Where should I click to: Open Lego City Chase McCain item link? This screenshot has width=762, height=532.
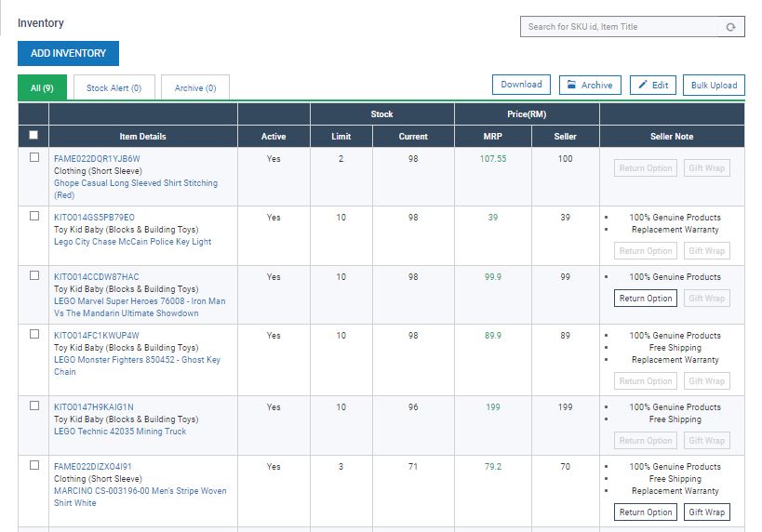click(132, 242)
